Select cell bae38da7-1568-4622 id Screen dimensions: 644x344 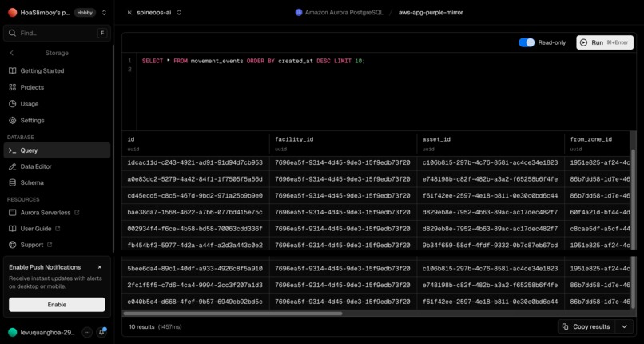coord(195,212)
